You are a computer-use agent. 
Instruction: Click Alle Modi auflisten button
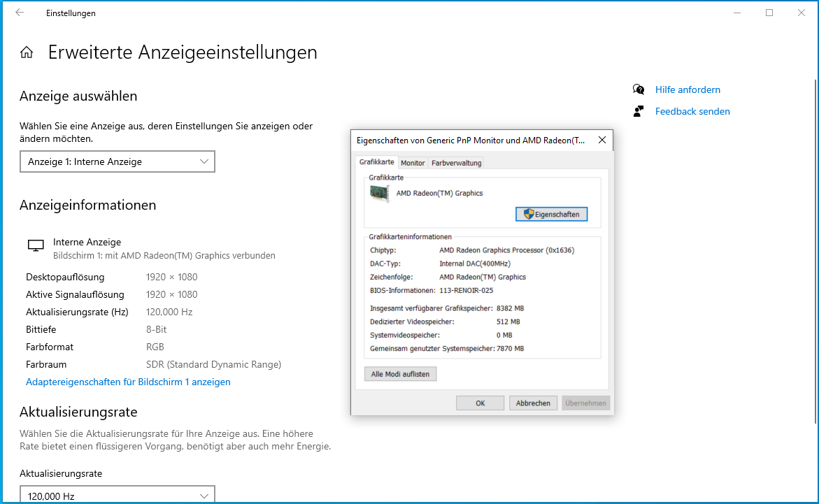pos(400,374)
